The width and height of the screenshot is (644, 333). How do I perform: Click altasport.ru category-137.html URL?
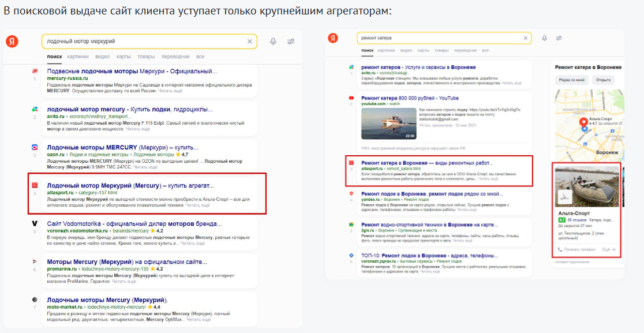[82, 192]
